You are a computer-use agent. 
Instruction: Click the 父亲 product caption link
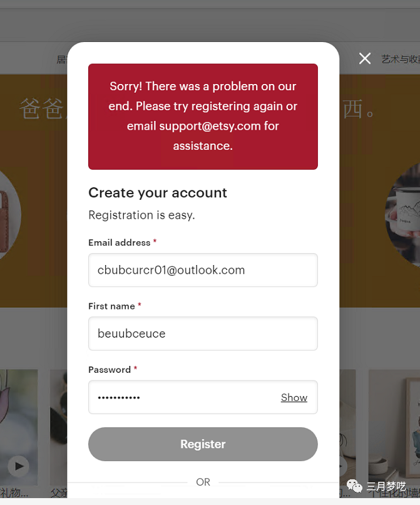coord(59,492)
